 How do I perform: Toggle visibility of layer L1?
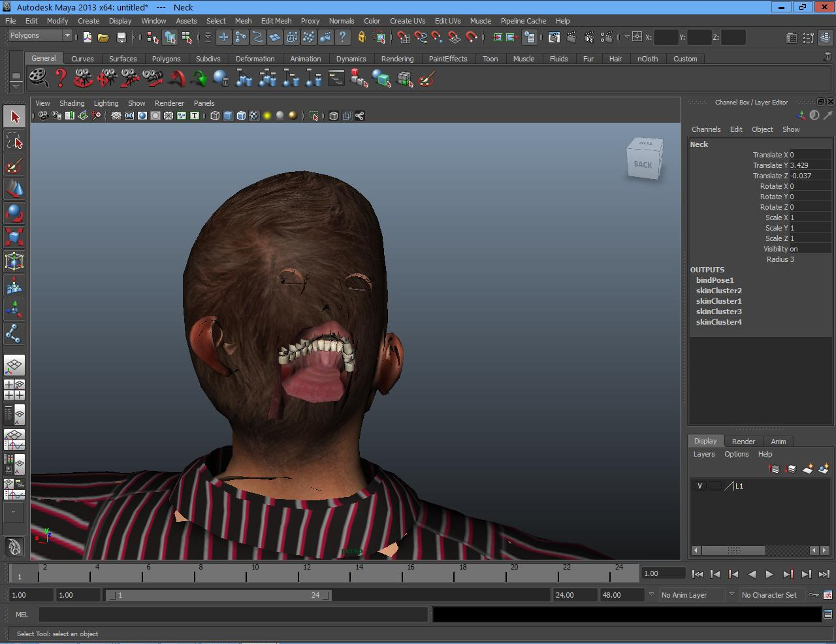point(699,486)
